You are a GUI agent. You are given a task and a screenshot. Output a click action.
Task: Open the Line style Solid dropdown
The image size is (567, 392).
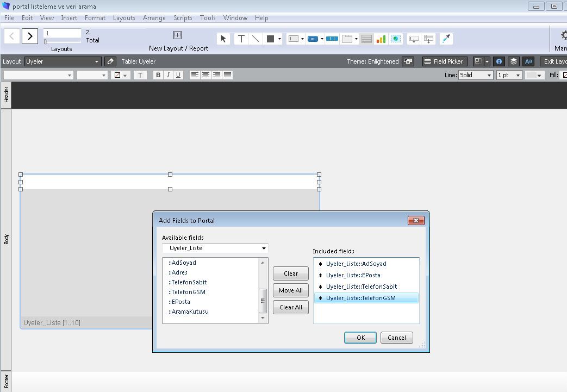pyautogui.click(x=476, y=75)
